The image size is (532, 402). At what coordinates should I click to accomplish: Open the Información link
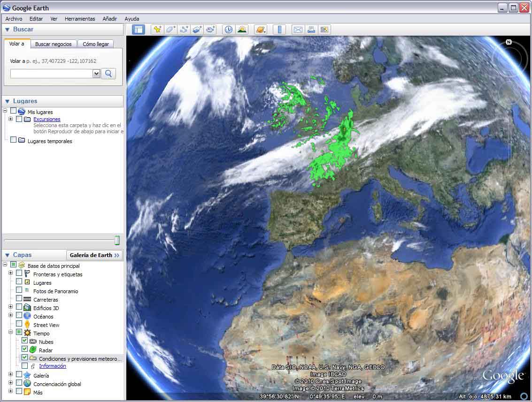(x=53, y=366)
